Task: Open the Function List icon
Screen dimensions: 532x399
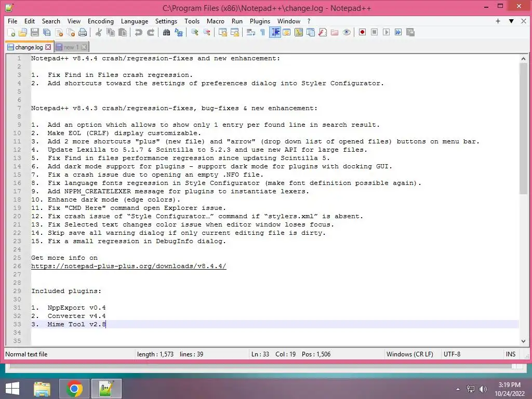Action: pyautogui.click(x=323, y=32)
